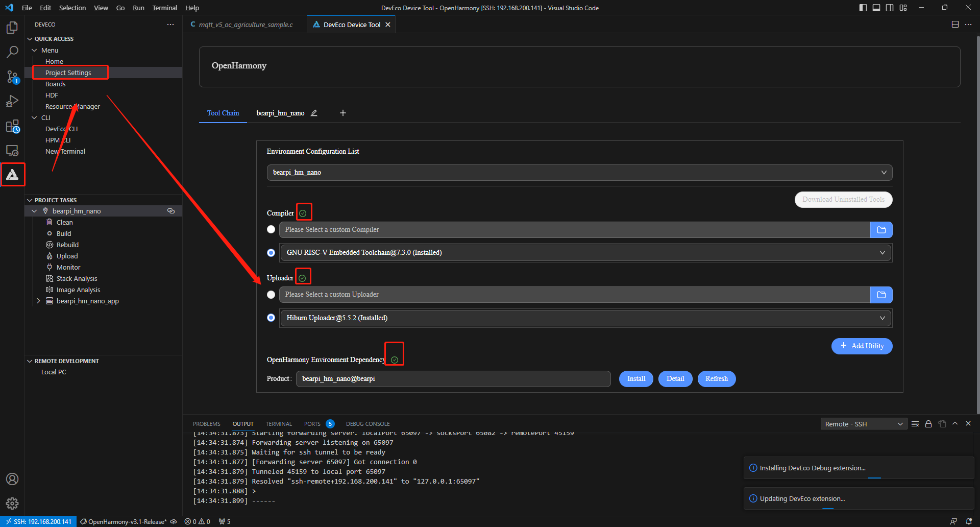This screenshot has height=527, width=980.
Task: Close the DevEco Device Tool tab
Action: pyautogui.click(x=388, y=25)
